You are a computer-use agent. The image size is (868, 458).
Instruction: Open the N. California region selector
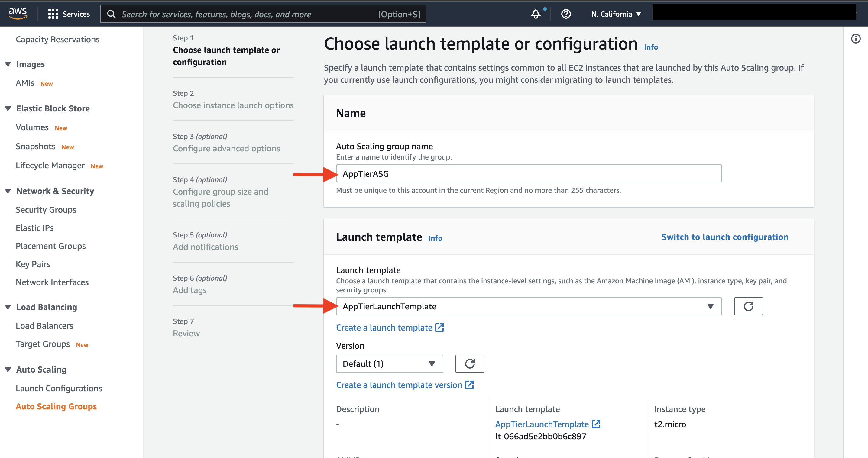[616, 14]
